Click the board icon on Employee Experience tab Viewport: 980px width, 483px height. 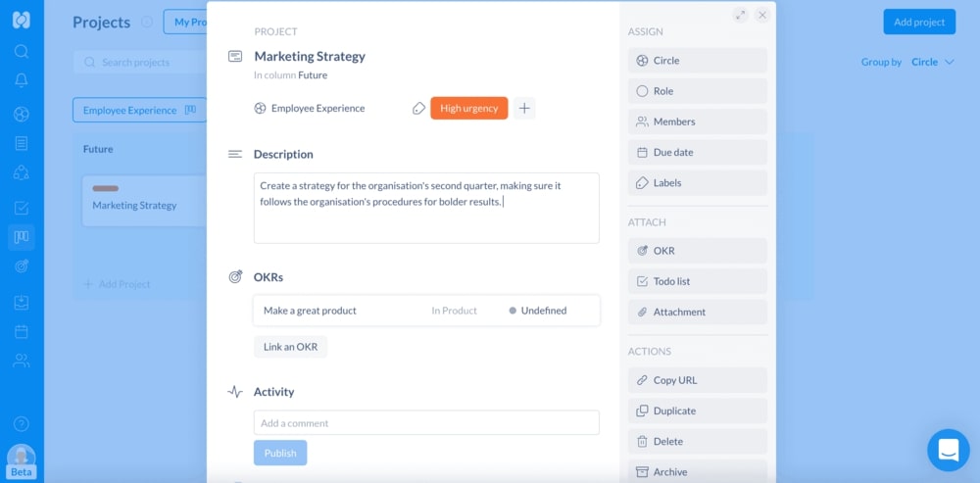pyautogui.click(x=191, y=110)
